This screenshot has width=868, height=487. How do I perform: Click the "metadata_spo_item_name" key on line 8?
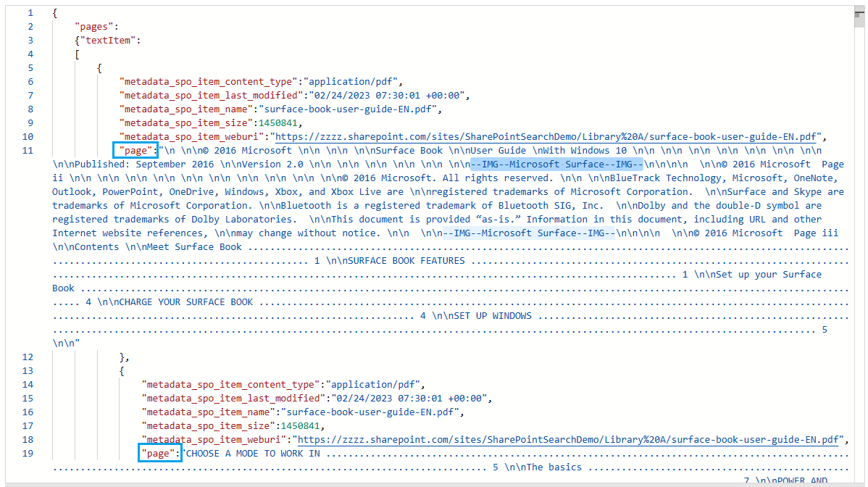186,109
